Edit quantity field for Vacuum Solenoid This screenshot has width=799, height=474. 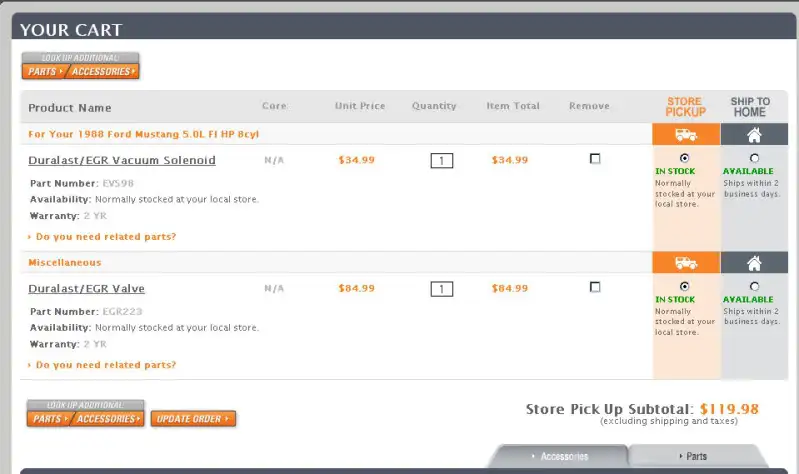pyautogui.click(x=441, y=161)
